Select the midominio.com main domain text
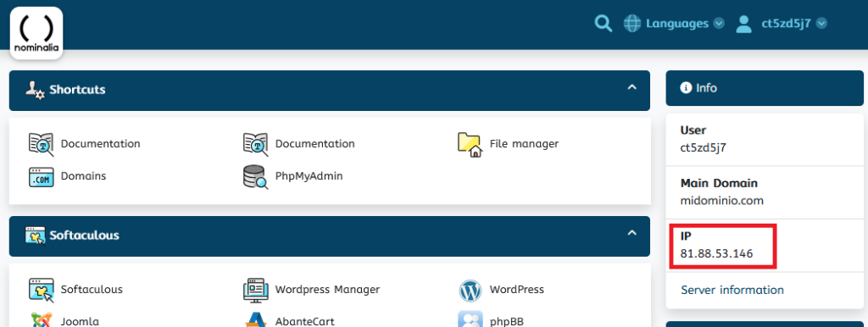The image size is (868, 327). tap(722, 201)
